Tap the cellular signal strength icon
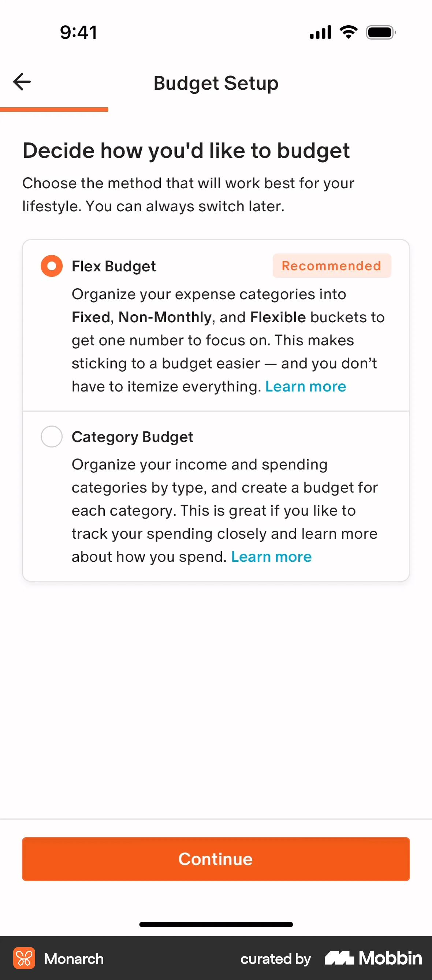 tap(321, 32)
